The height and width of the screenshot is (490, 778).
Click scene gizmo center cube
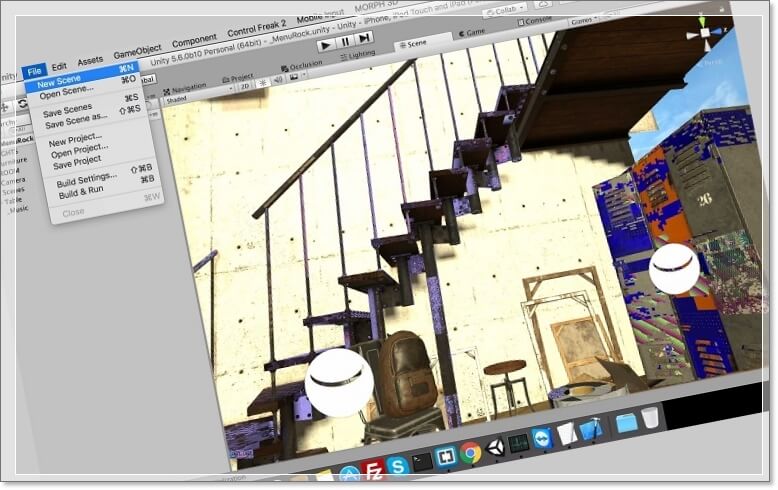click(705, 33)
